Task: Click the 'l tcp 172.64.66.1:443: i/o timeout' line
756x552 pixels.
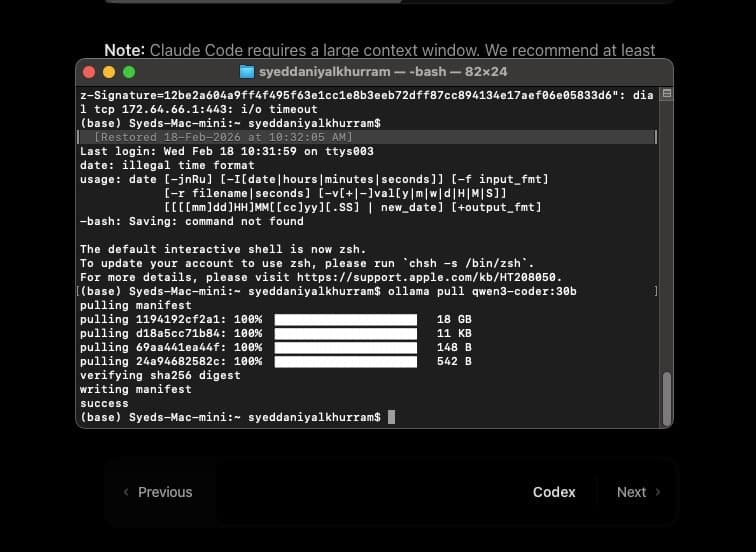Action: (199, 109)
